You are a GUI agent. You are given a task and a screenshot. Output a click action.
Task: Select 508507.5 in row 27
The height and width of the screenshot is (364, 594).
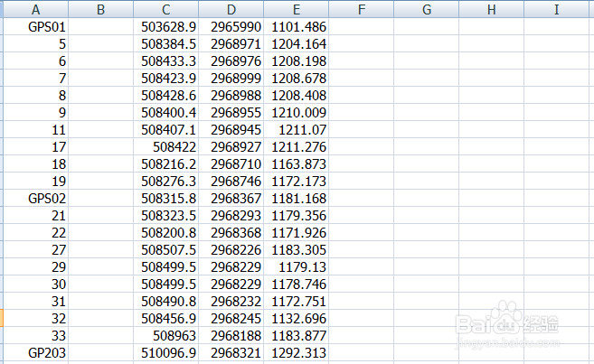(x=166, y=249)
